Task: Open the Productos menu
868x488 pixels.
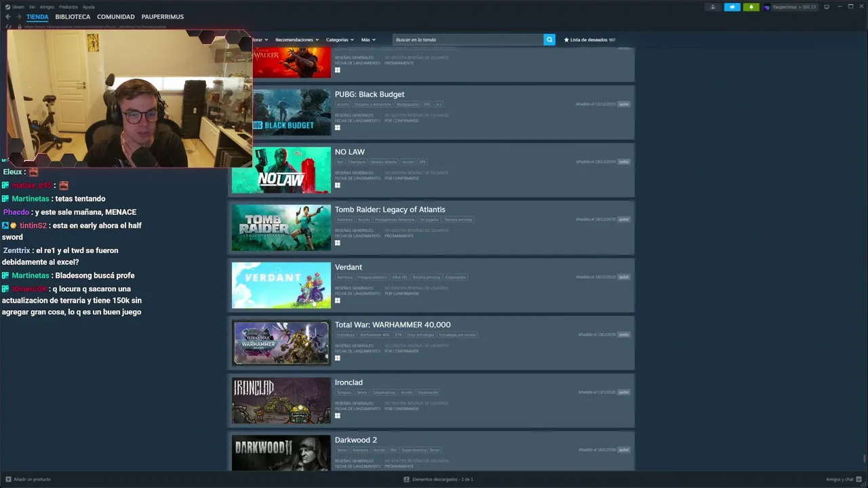Action: (68, 7)
